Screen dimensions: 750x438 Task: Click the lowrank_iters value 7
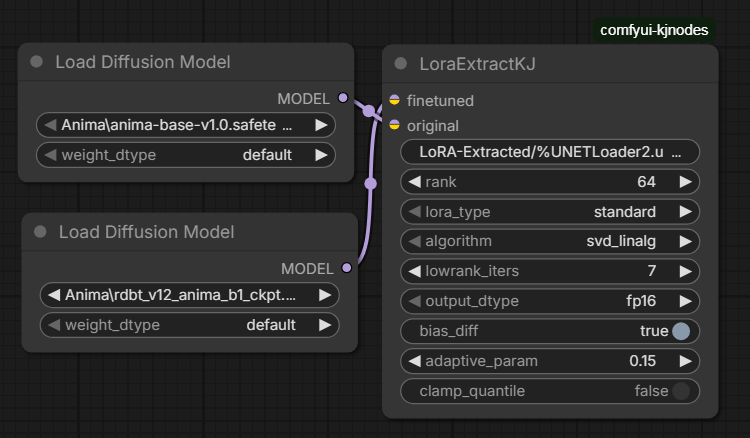pos(651,271)
